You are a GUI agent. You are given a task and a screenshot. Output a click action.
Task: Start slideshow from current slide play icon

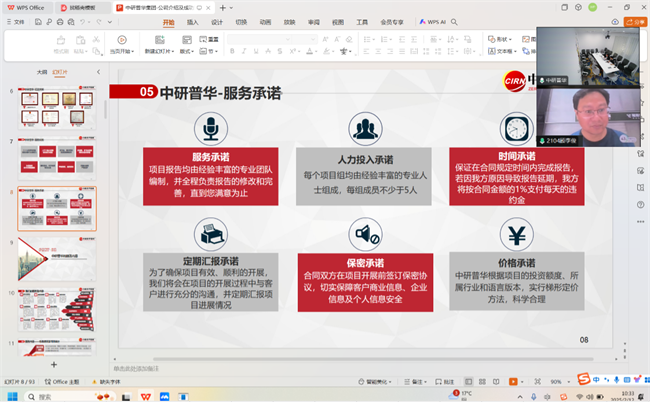[x=121, y=40]
